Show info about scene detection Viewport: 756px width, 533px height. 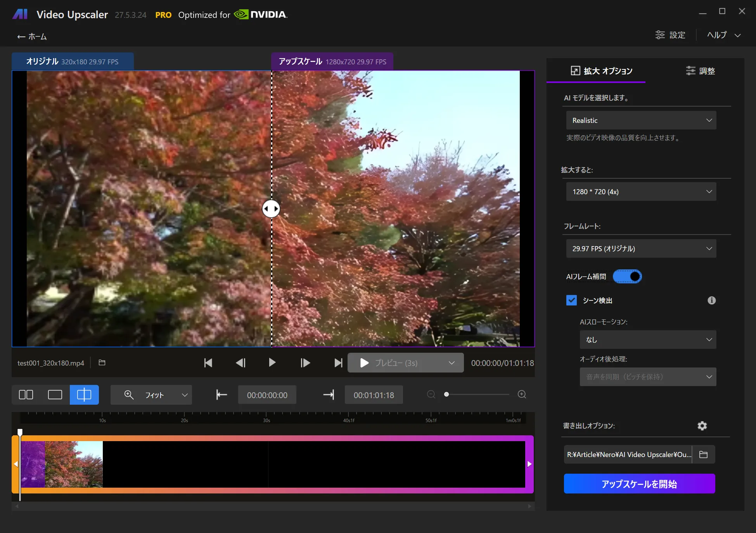click(711, 300)
